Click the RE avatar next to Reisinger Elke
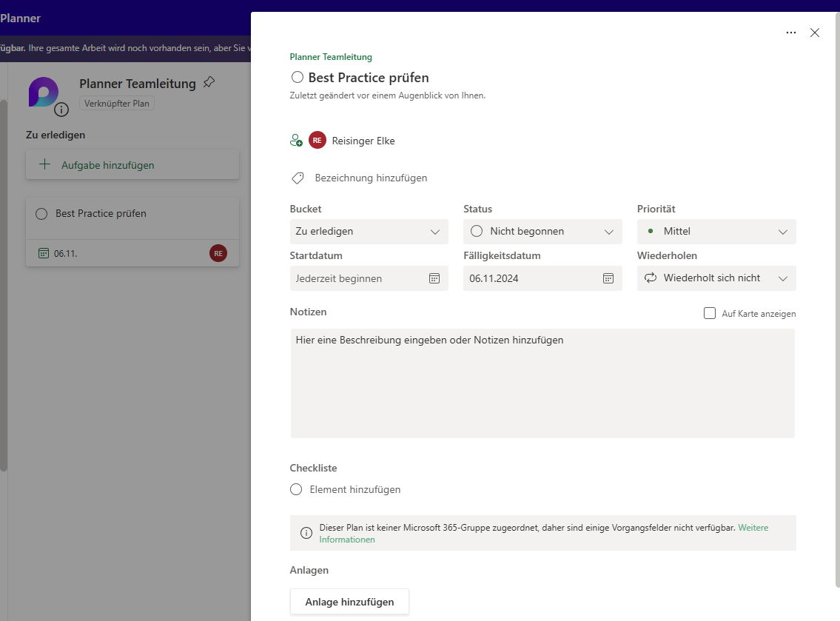This screenshot has width=840, height=621. point(317,141)
